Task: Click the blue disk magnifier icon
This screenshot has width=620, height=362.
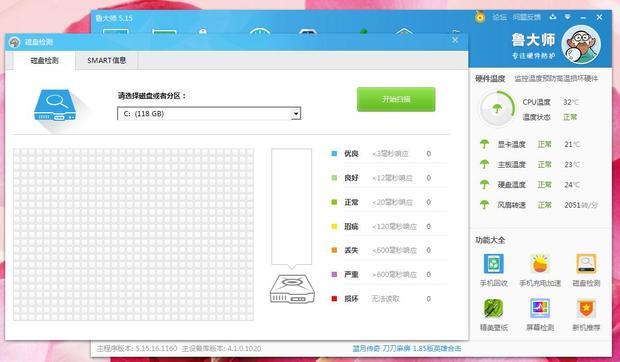Action: coord(55,106)
